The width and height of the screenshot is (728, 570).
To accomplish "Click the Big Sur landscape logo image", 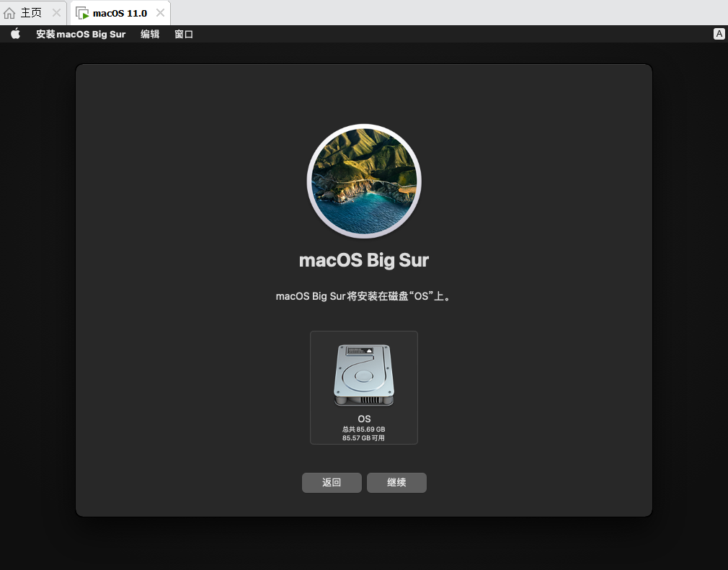I will 364,181.
